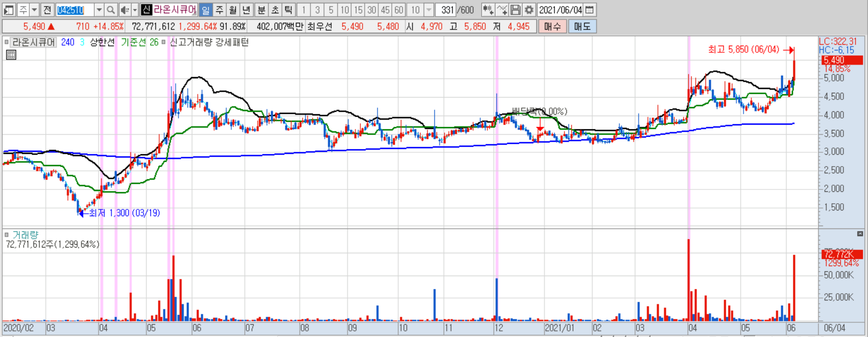Click the low price 4,945 value
The height and width of the screenshot is (337, 868).
tap(518, 27)
